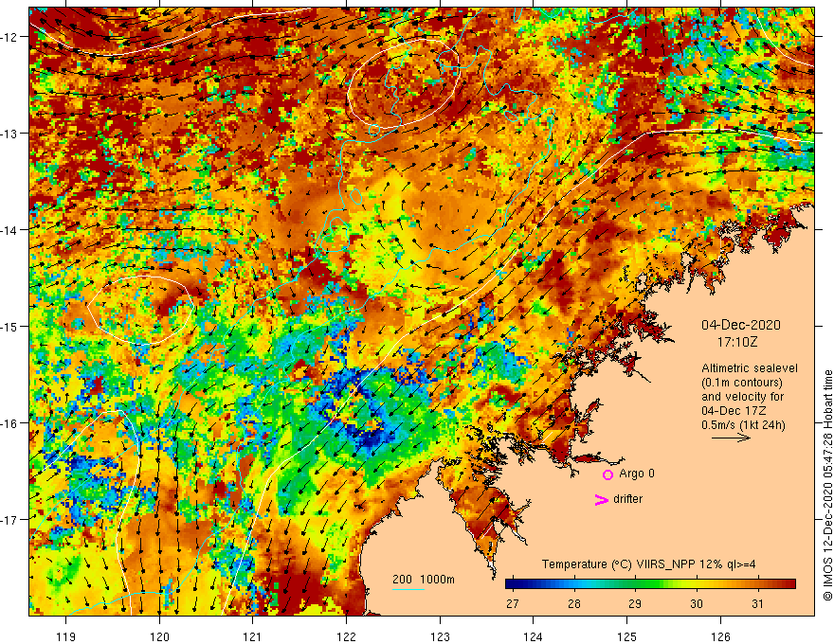Click the longitude axis label 126
Image resolution: width=834 pixels, height=644 pixels.
[x=720, y=636]
